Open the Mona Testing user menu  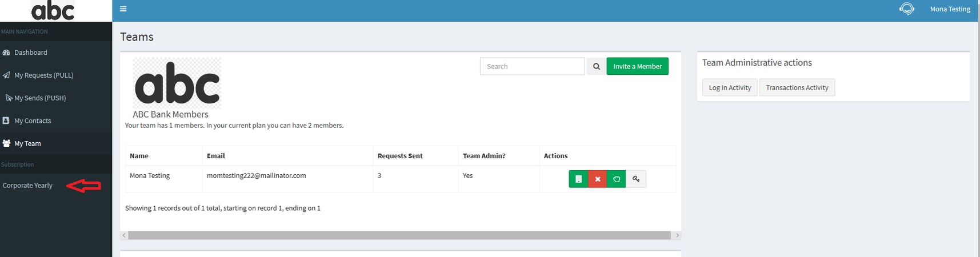pyautogui.click(x=950, y=9)
